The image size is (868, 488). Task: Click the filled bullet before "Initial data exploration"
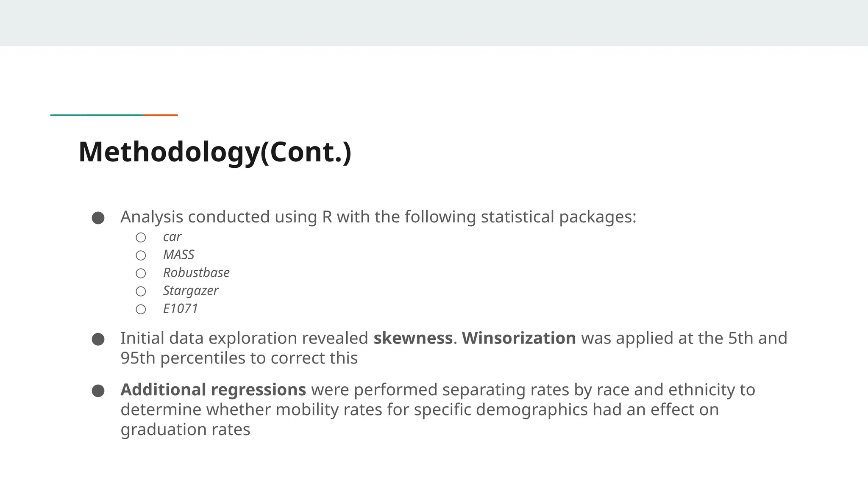(x=98, y=339)
